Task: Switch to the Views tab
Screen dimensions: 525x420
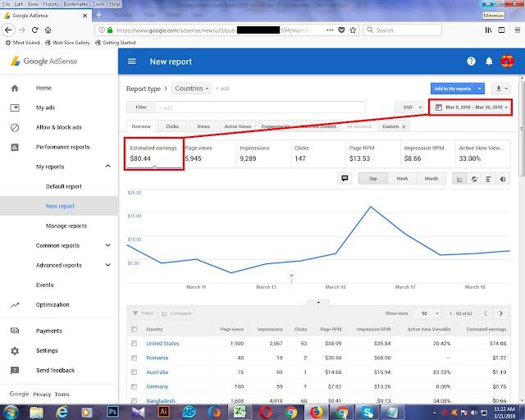Action: tap(203, 126)
